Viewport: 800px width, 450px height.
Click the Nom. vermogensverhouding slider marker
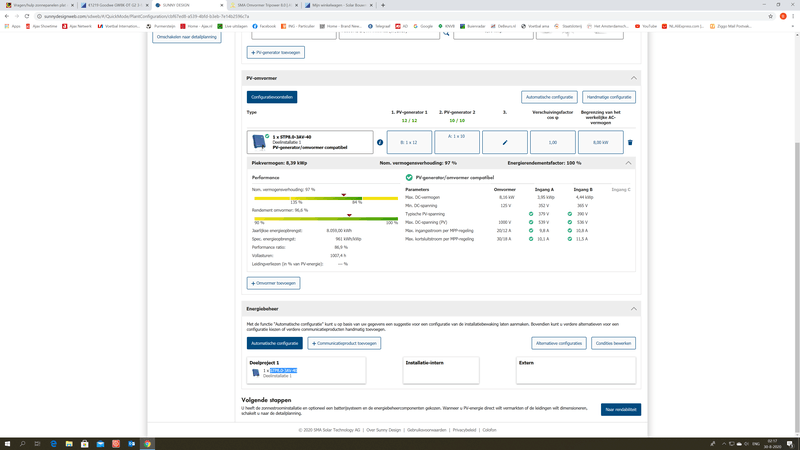(343, 195)
